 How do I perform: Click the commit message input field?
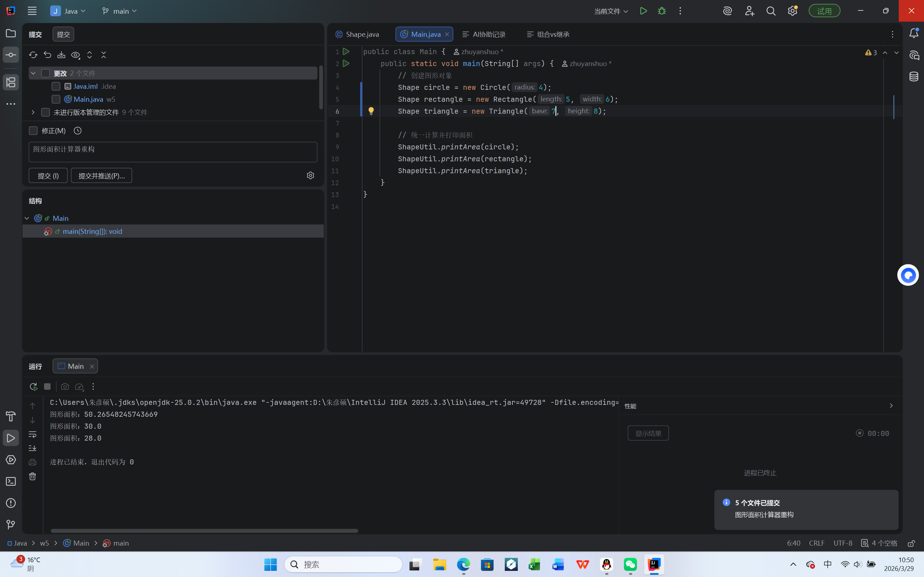tap(173, 152)
